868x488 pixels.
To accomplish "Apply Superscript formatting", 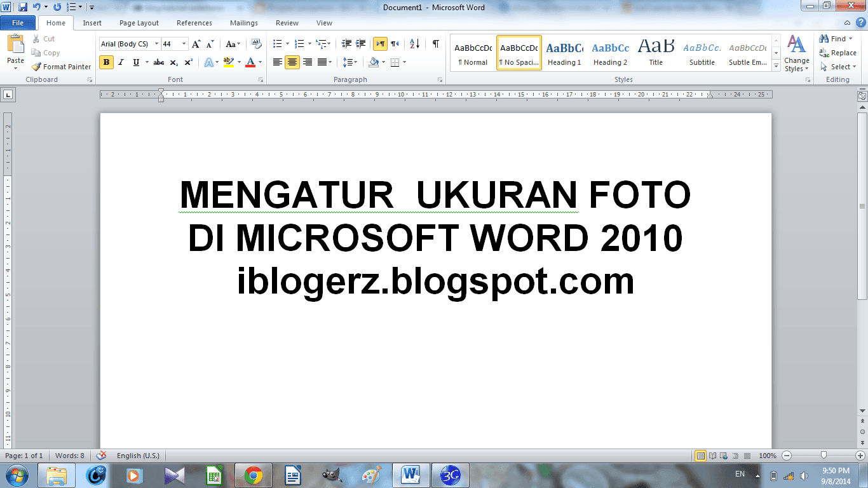I will [x=188, y=62].
